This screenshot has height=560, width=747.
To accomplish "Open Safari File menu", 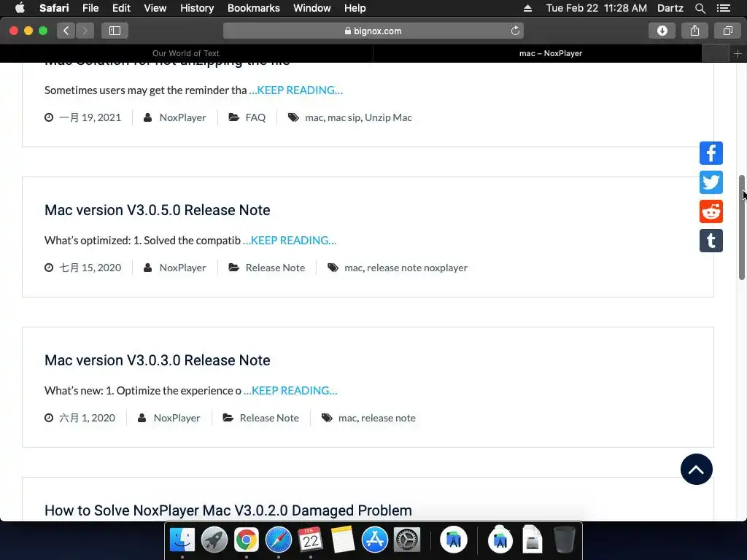I will [90, 8].
